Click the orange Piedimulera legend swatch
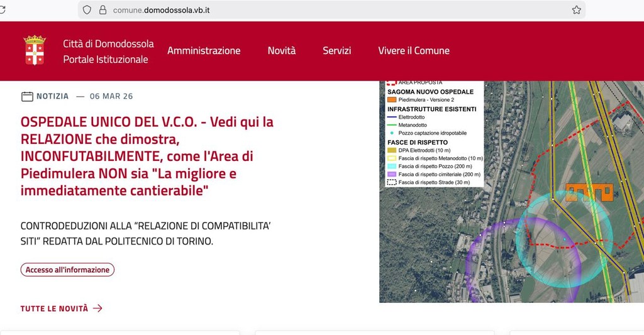This screenshot has height=335, width=644. tap(392, 99)
